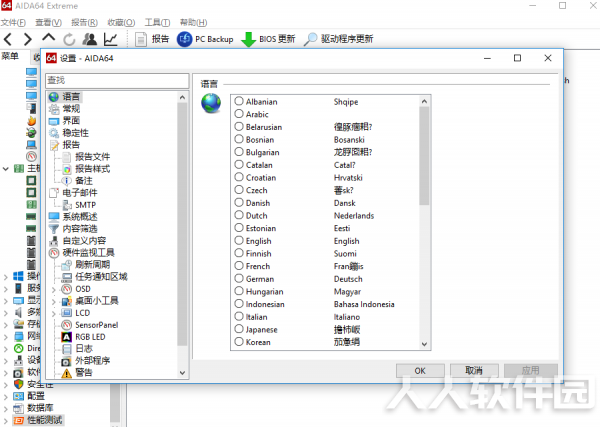This screenshot has width=600, height=427.
Task: Click the settings tree scrollbar down arrow
Action: [x=183, y=373]
